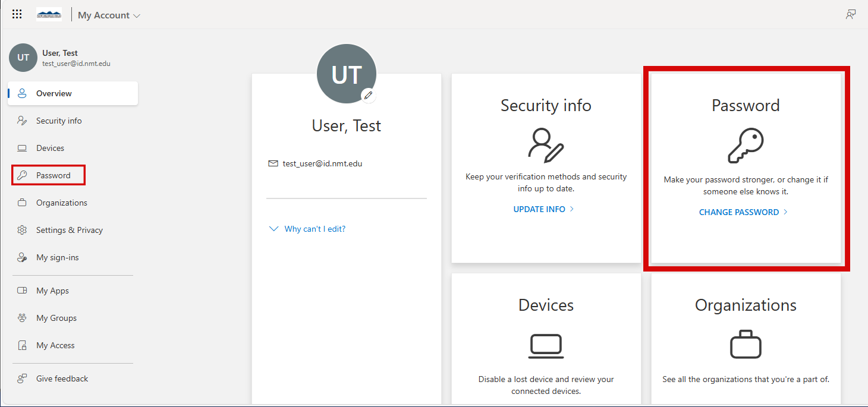This screenshot has width=868, height=407.
Task: Click the laptop icon in Devices card
Action: click(546, 346)
